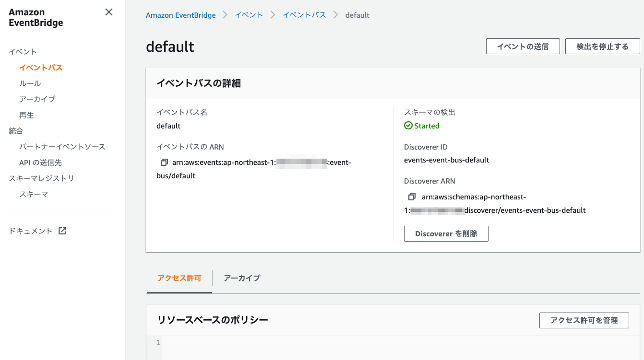Copy the event bus ARN

(164, 163)
